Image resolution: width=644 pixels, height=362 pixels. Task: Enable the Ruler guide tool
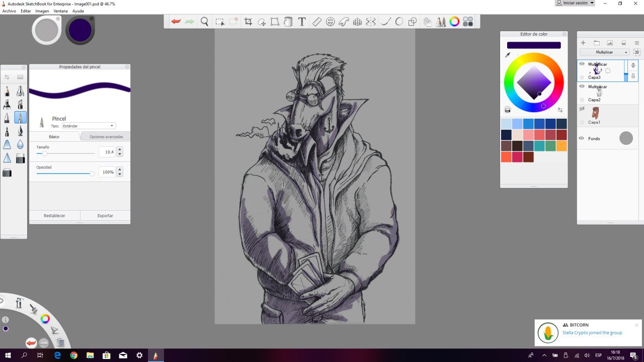coord(316,22)
